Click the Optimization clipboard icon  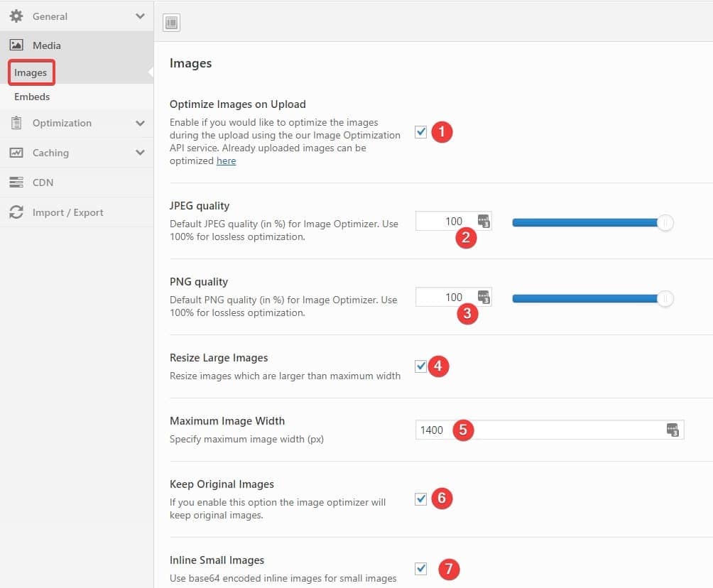pyautogui.click(x=16, y=123)
